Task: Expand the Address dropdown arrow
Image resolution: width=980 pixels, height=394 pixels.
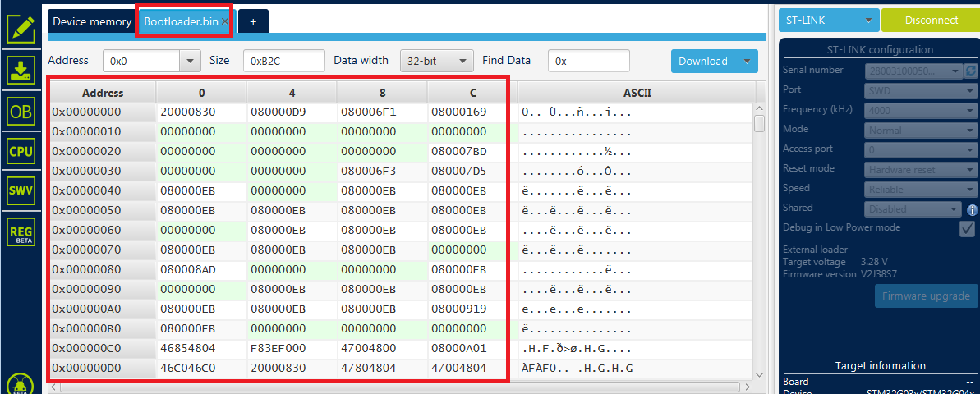Action: point(190,62)
